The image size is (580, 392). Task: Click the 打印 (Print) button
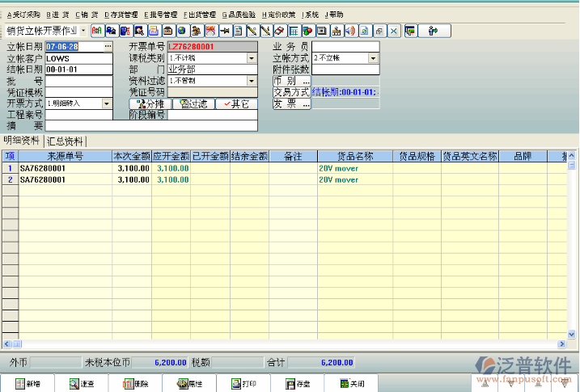pyautogui.click(x=243, y=383)
